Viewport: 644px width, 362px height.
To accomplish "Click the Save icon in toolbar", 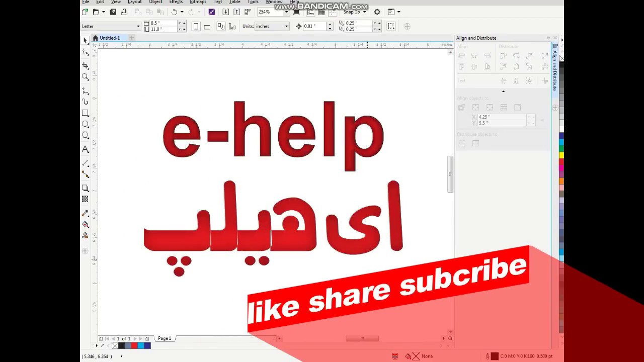I will coord(113,12).
